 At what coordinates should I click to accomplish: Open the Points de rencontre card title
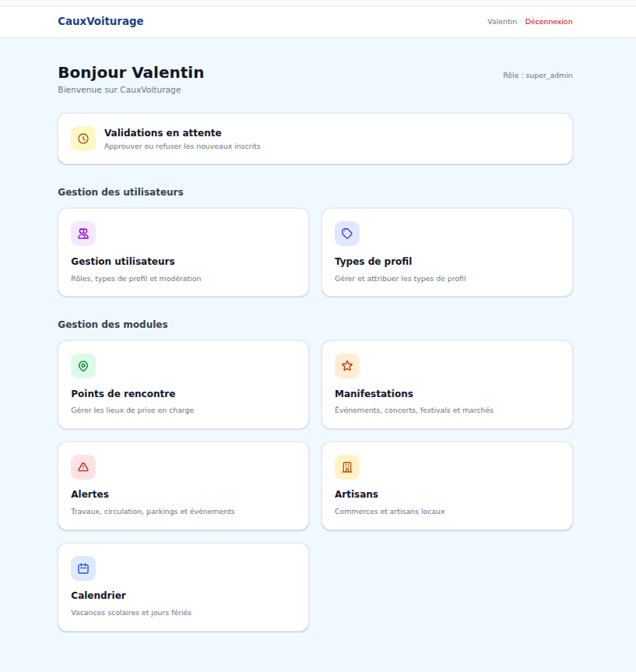pyautogui.click(x=124, y=393)
